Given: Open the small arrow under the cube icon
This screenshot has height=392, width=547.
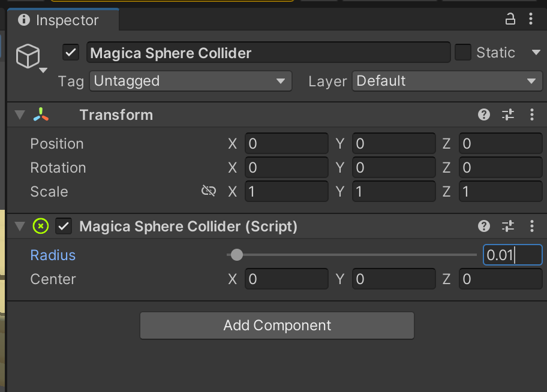Looking at the screenshot, I should (x=43, y=71).
